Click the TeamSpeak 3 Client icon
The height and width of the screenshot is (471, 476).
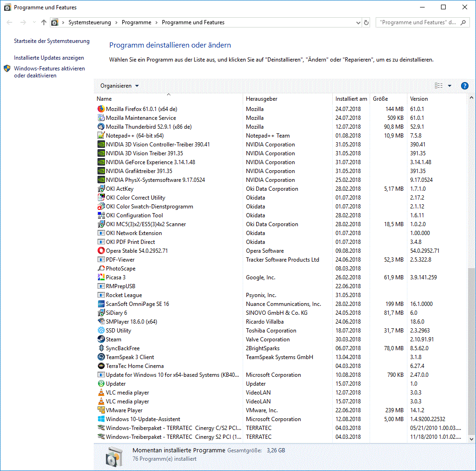coord(101,357)
